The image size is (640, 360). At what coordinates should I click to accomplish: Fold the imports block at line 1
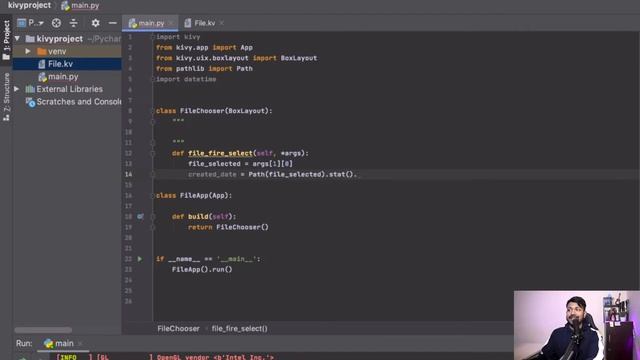(153, 37)
